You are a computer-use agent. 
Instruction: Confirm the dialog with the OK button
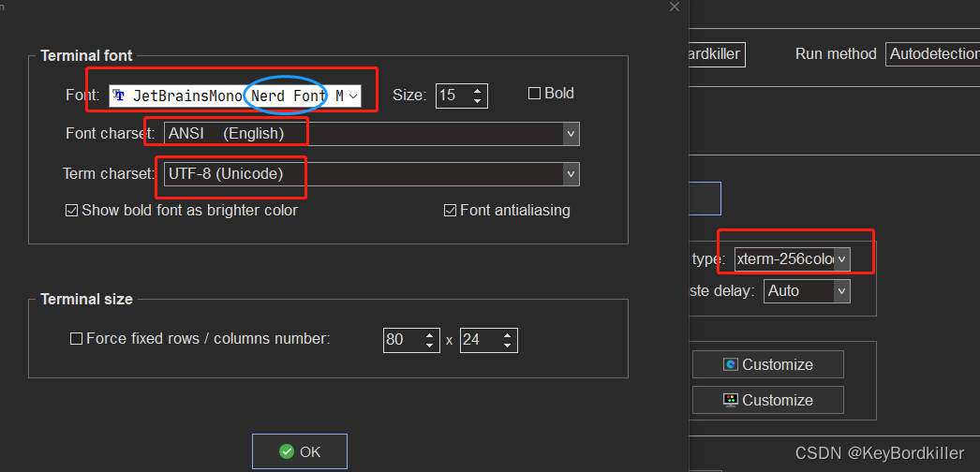(x=300, y=452)
